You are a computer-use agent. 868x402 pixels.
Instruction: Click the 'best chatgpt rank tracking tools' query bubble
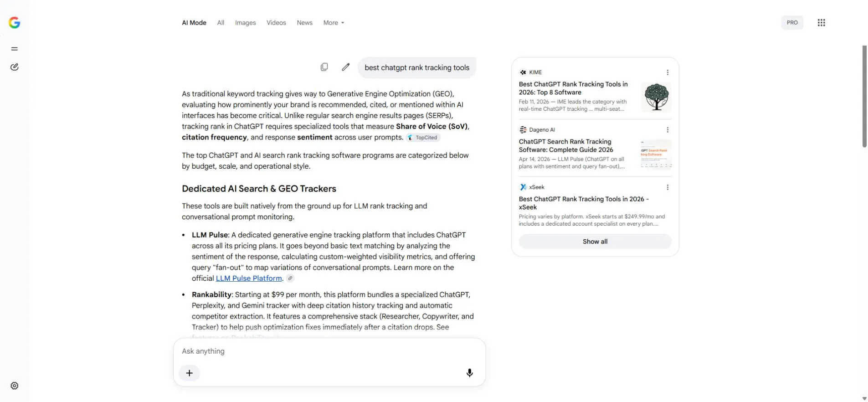(417, 68)
